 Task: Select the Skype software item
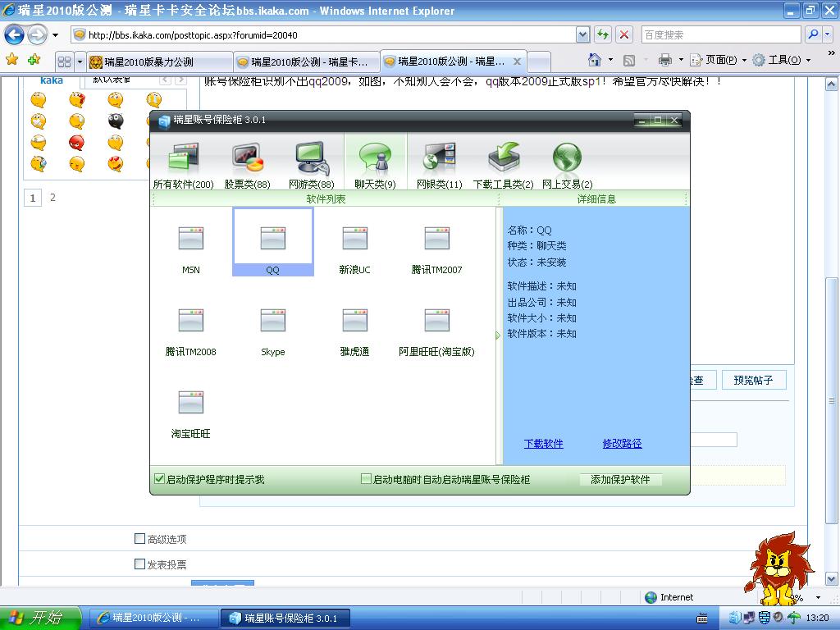272,331
